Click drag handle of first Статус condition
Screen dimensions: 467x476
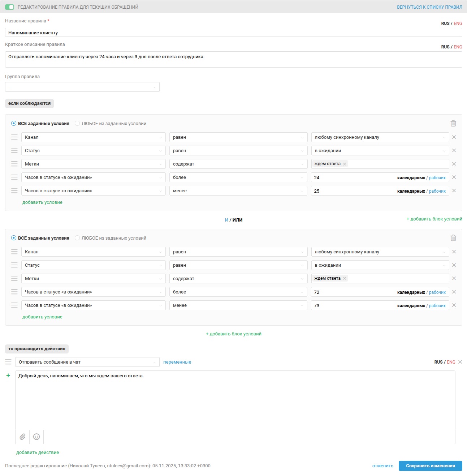(14, 150)
